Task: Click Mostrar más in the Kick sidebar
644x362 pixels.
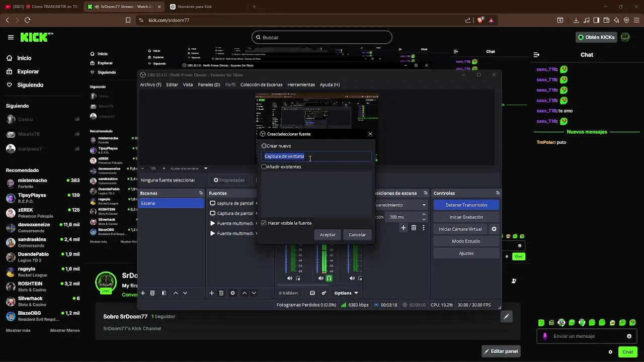Action: (x=18, y=330)
